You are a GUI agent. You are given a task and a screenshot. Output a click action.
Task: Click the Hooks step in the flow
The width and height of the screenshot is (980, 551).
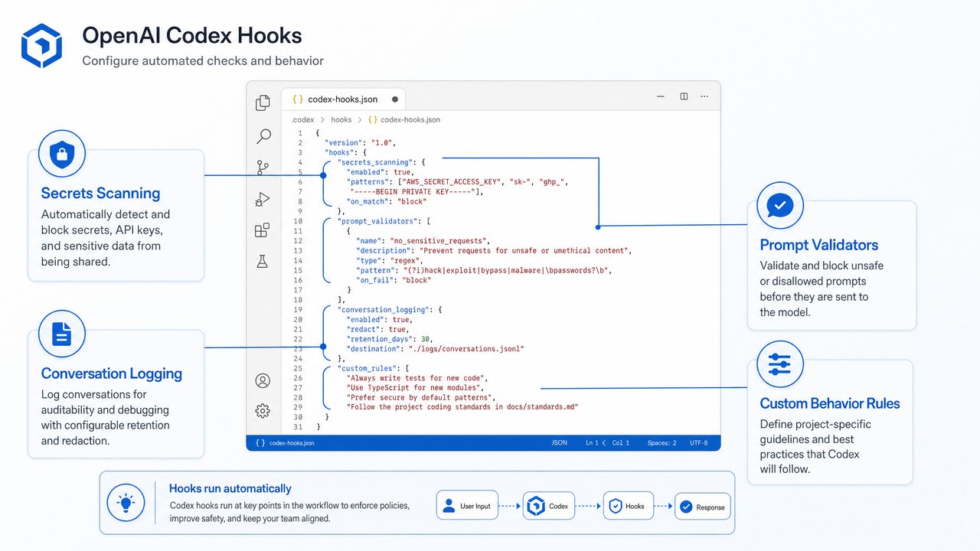pyautogui.click(x=628, y=506)
